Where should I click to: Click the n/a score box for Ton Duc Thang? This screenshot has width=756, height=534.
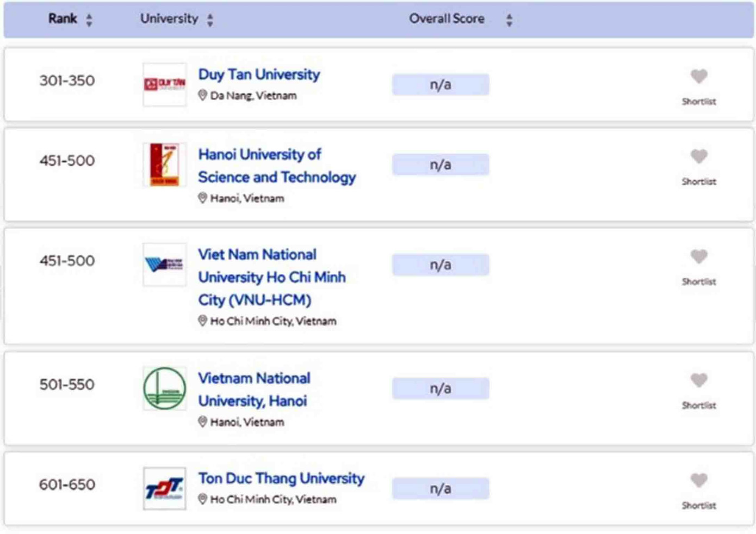click(440, 488)
